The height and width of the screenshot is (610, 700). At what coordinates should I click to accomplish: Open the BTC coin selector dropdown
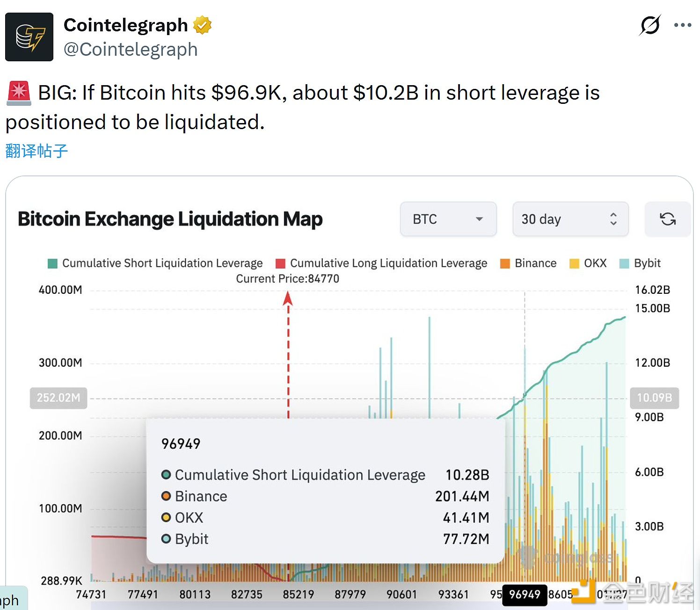tap(447, 219)
